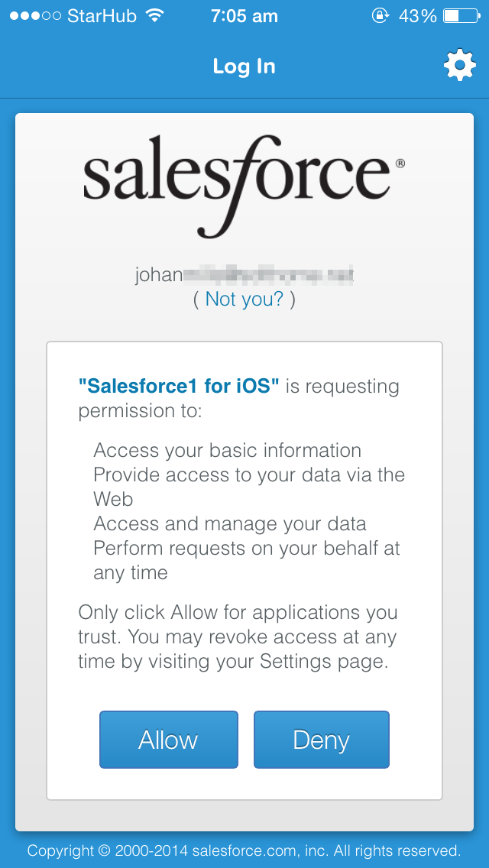Click the permission request dialog card
Viewport: 489px width, 868px height.
pos(244,565)
